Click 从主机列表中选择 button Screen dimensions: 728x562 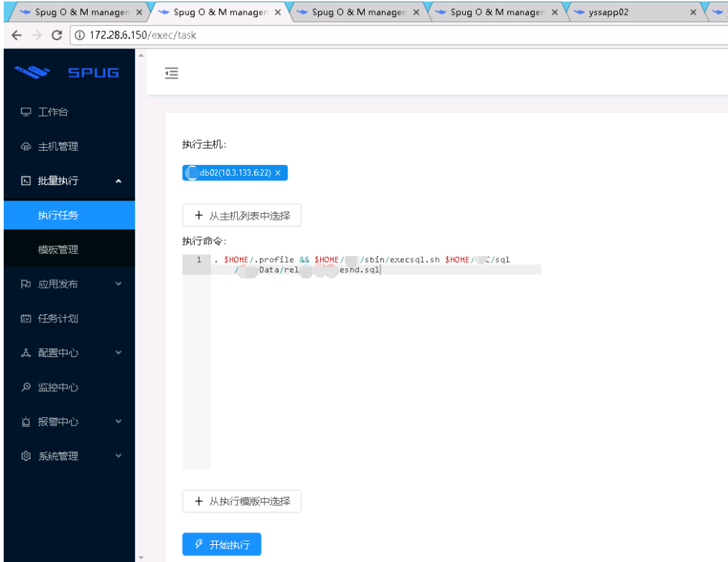click(242, 215)
